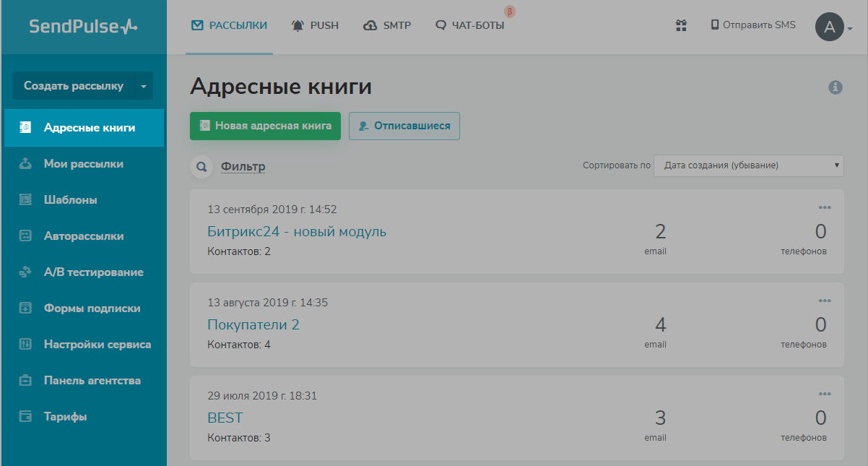This screenshot has width=868, height=466.
Task: Open the BEST address book
Action: [x=225, y=418]
